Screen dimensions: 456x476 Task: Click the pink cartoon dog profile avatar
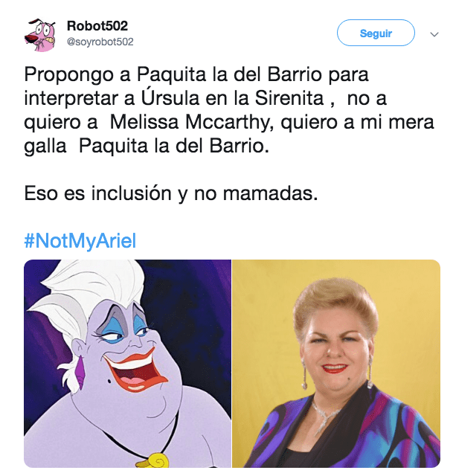40,35
